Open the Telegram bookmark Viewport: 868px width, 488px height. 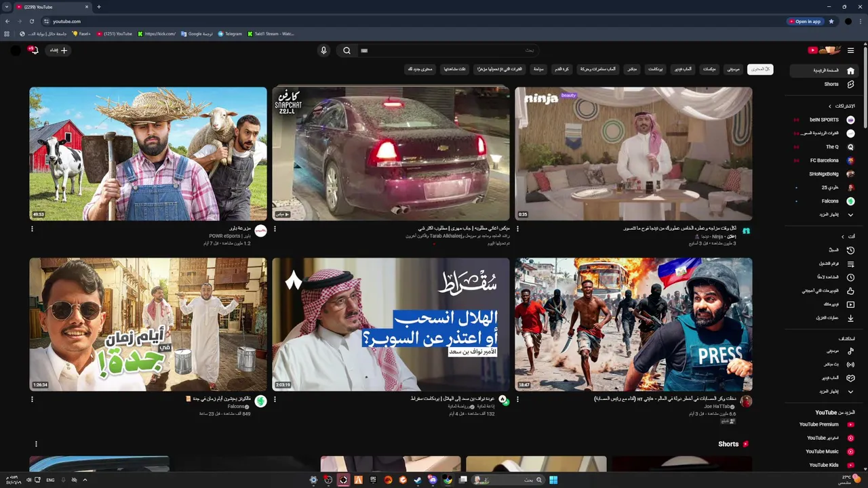(230, 33)
